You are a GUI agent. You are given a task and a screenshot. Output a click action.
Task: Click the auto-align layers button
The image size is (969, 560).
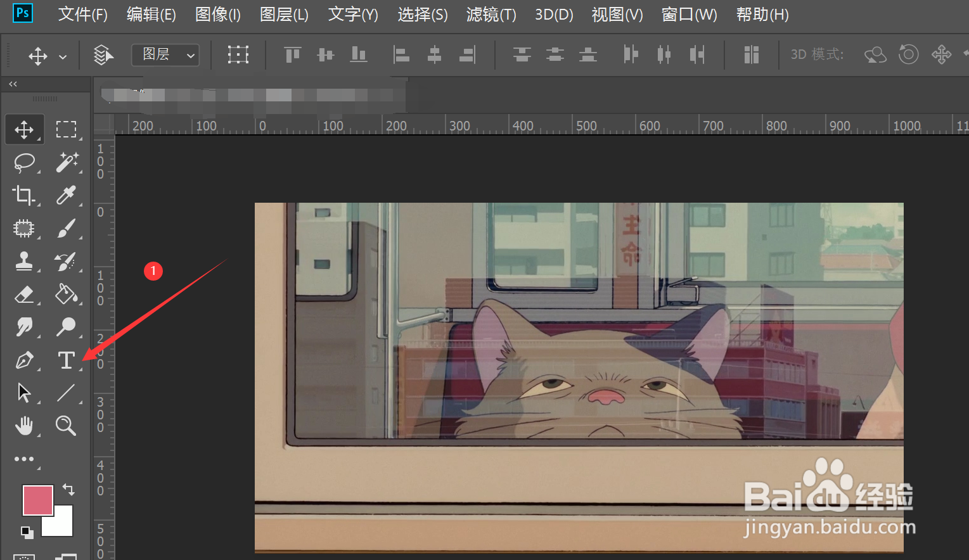[752, 55]
